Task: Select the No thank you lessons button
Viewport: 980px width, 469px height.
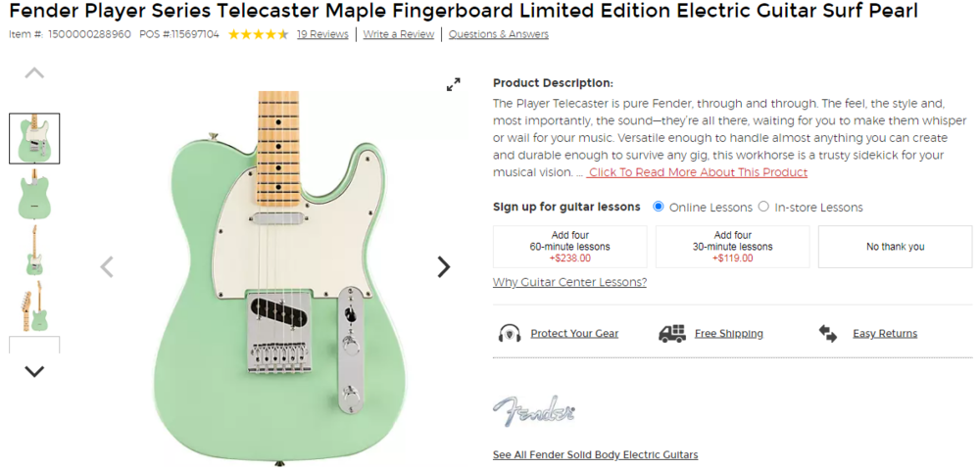Action: click(895, 247)
